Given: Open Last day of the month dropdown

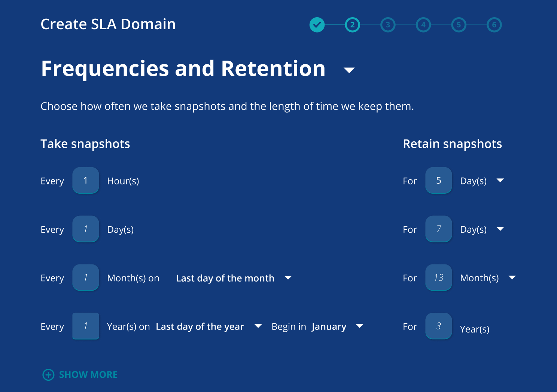Looking at the screenshot, I should coord(288,278).
